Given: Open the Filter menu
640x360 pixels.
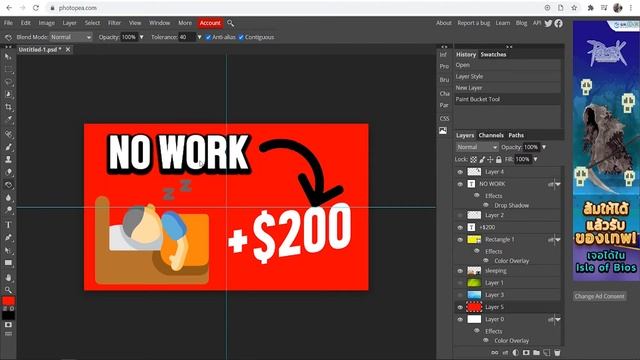Looking at the screenshot, I should coord(114,23).
